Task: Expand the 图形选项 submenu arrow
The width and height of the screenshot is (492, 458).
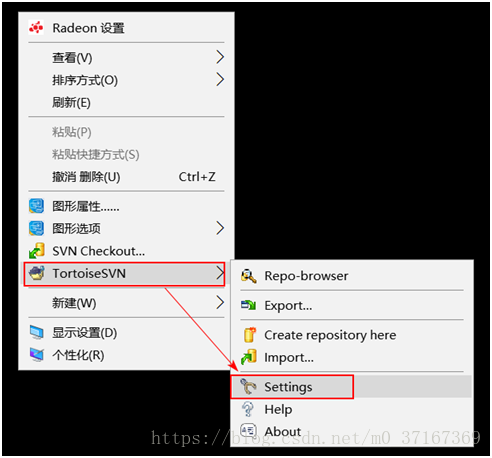Action: 220,228
